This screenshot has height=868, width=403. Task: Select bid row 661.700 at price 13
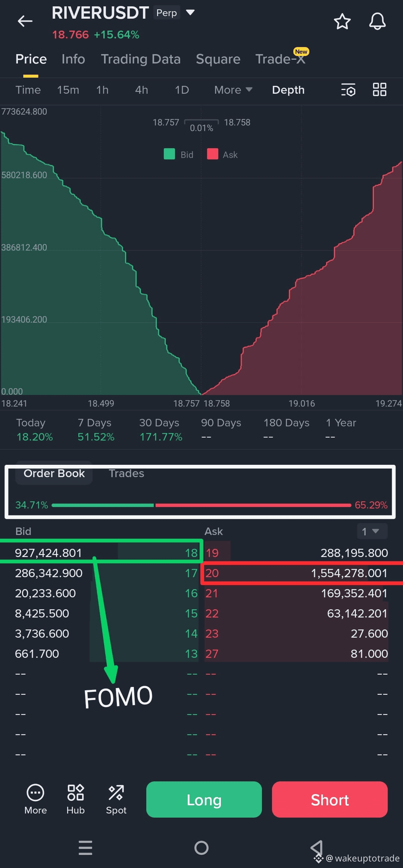point(106,653)
